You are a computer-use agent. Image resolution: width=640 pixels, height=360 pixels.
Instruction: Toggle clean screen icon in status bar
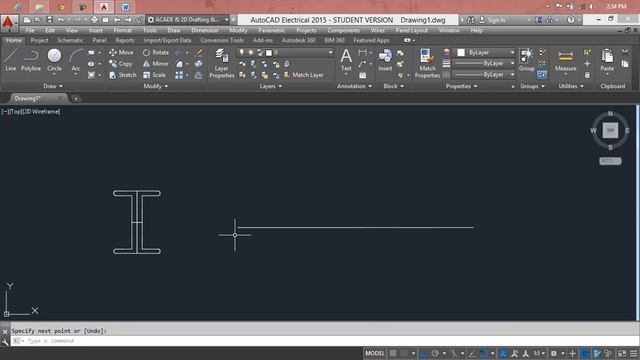(x=622, y=353)
